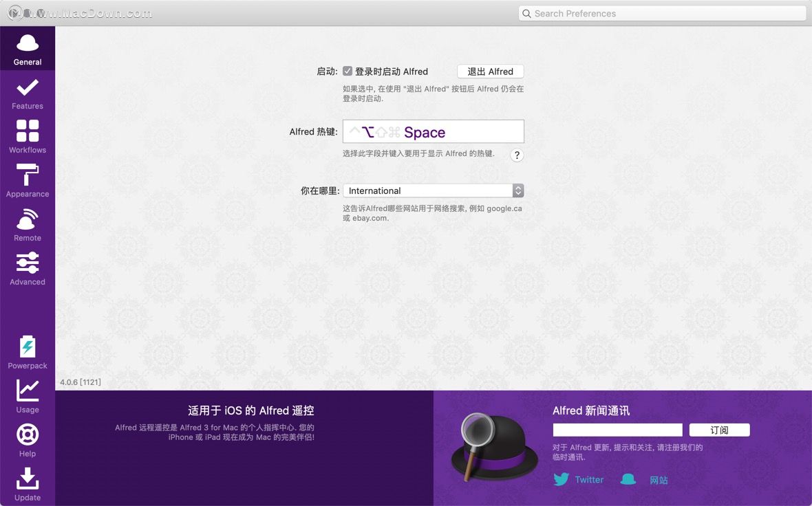This screenshot has width=812, height=506.
Task: Click the 退出 Alfred button
Action: click(491, 71)
